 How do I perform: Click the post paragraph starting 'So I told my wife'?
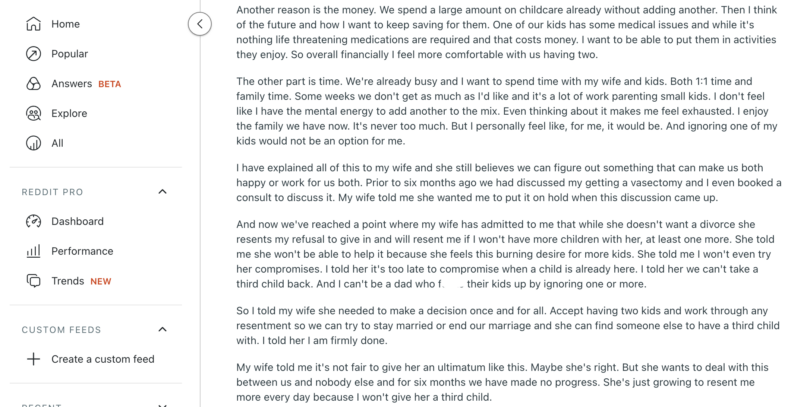coord(508,326)
